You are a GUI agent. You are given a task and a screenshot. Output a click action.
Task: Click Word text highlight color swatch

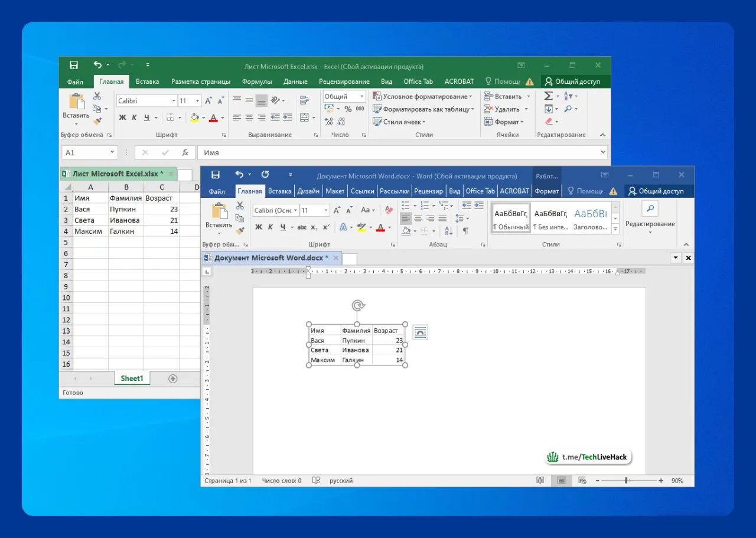361,227
